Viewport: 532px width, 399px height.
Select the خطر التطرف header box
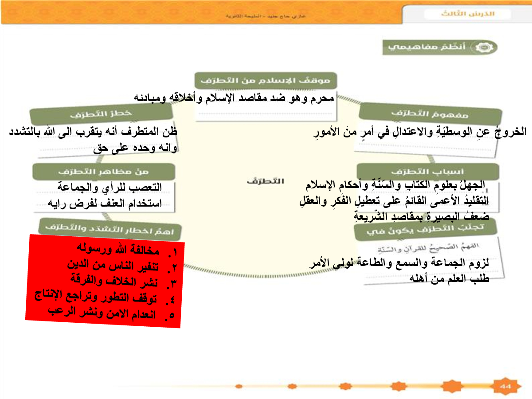click(x=101, y=113)
